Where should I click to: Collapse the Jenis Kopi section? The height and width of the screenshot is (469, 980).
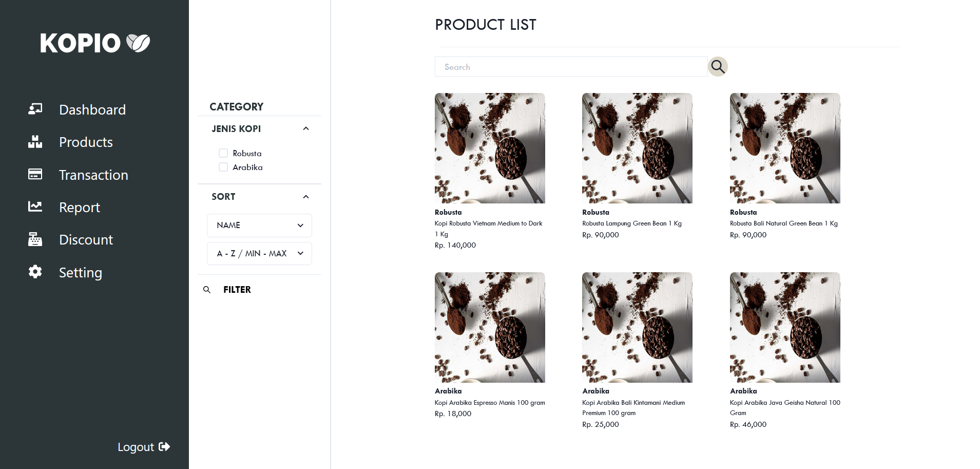point(306,128)
